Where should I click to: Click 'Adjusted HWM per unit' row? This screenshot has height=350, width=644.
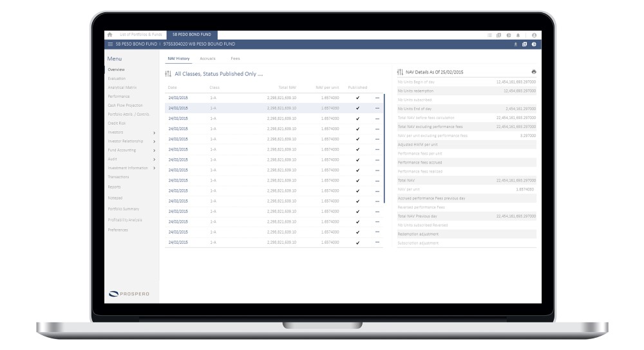(x=466, y=145)
